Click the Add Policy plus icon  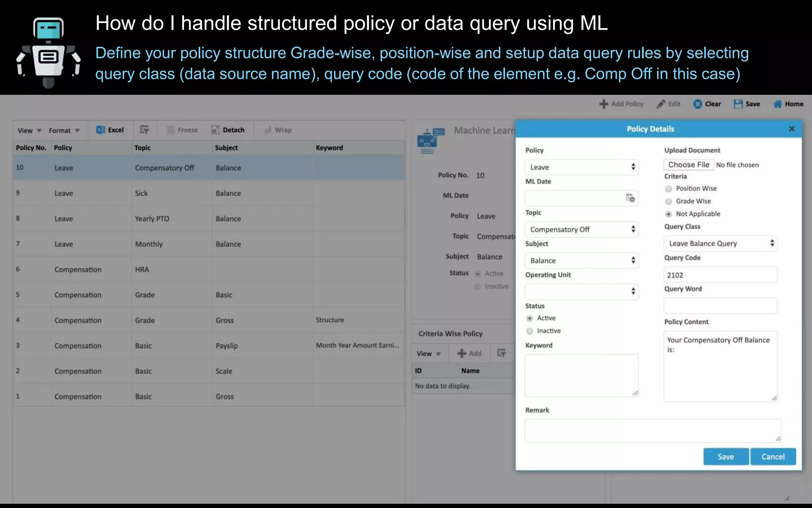tap(603, 104)
